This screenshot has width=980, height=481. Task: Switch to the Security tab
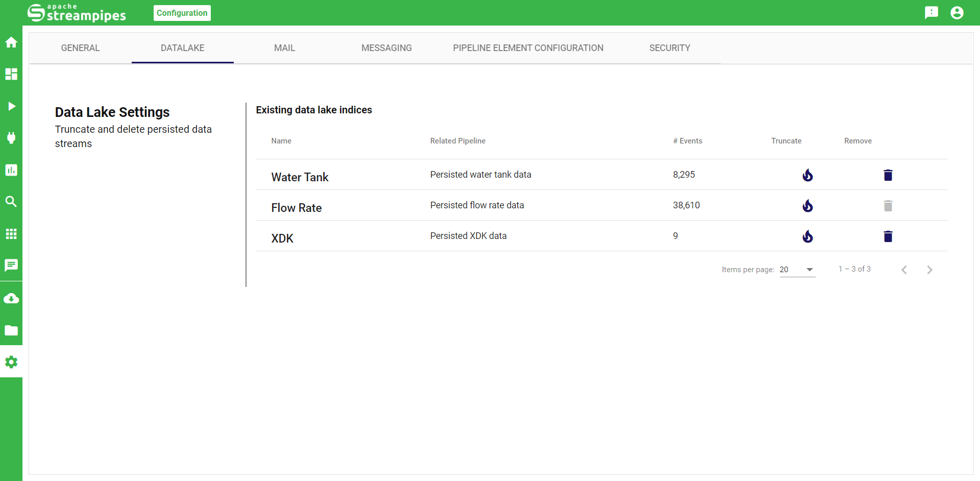click(x=669, y=48)
